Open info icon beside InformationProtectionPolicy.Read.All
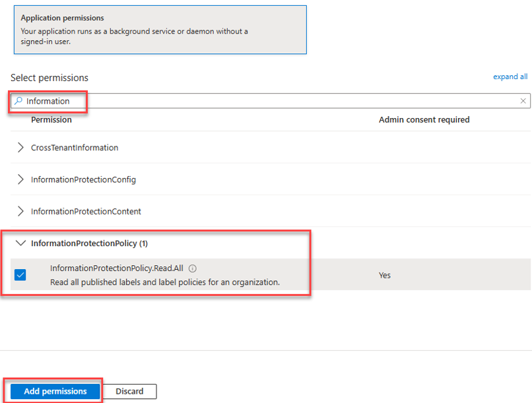Image resolution: width=532 pixels, height=403 pixels. [192, 268]
